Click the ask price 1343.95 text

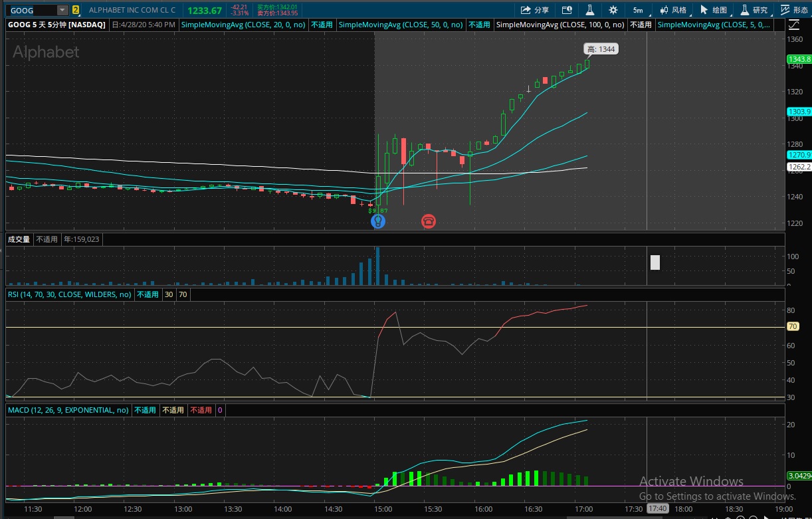[x=278, y=13]
